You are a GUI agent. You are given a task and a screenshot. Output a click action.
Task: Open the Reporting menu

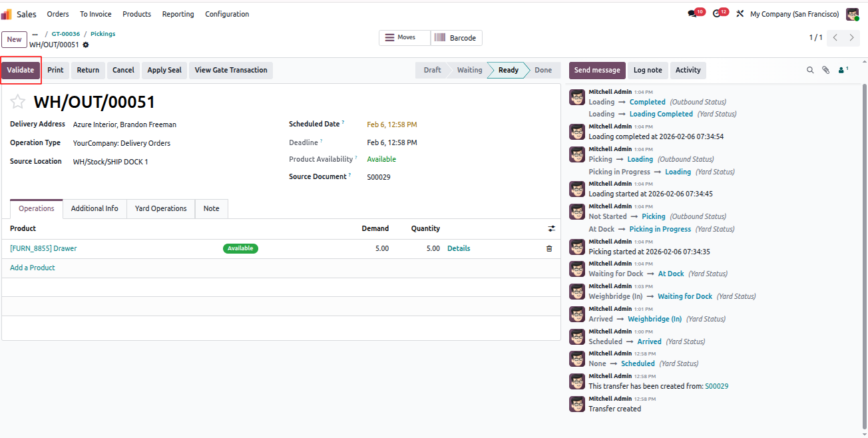(178, 14)
